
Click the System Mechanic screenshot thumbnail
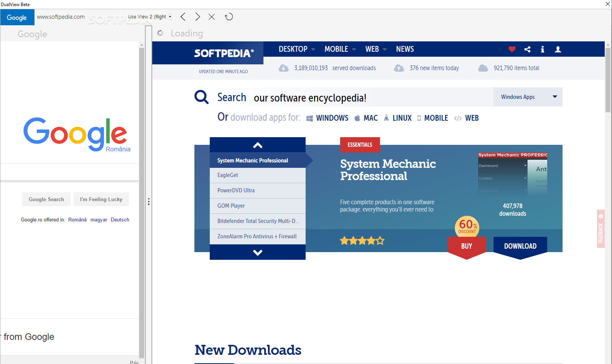(x=513, y=174)
